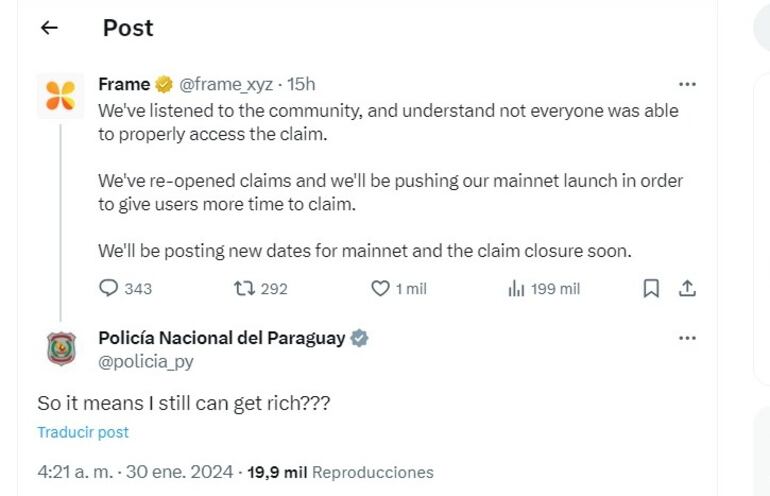This screenshot has width=770, height=496.
Task: Open Policía Nacional del Paraguay avatar
Action: 61,349
